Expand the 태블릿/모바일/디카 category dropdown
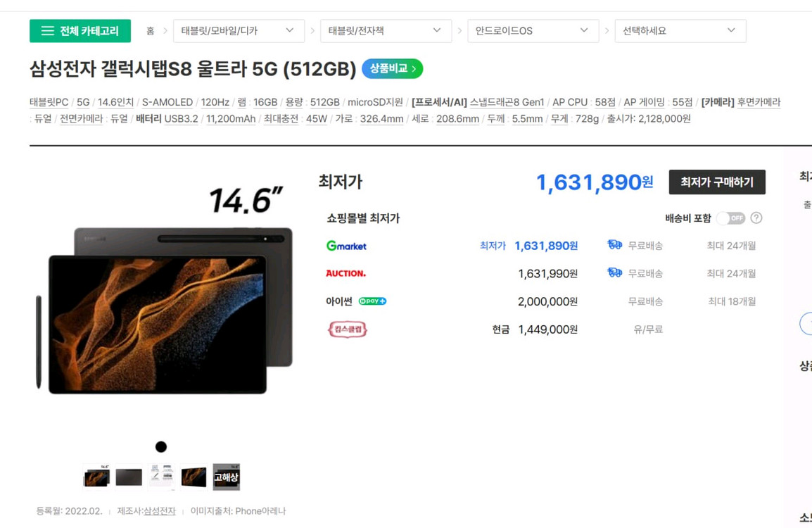This screenshot has height=528, width=812. coord(239,30)
